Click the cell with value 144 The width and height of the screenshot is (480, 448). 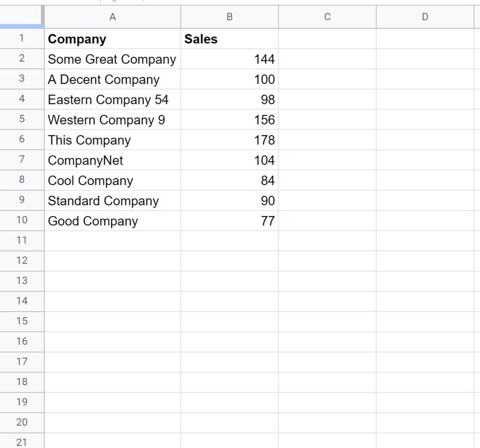coord(229,59)
